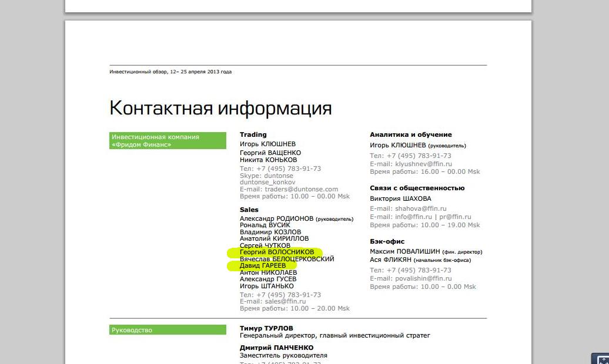Click the name 'Сергей ЧУТКОВ'
This screenshot has height=364, width=609.
(x=265, y=245)
